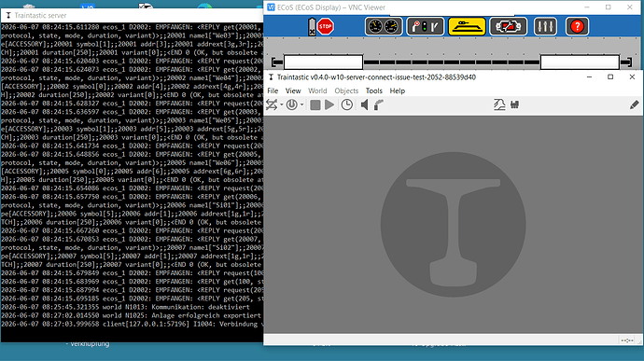The width and height of the screenshot is (644, 361).
Task: Maximize the Traintastic client window
Action: pyautogui.click(x=610, y=77)
